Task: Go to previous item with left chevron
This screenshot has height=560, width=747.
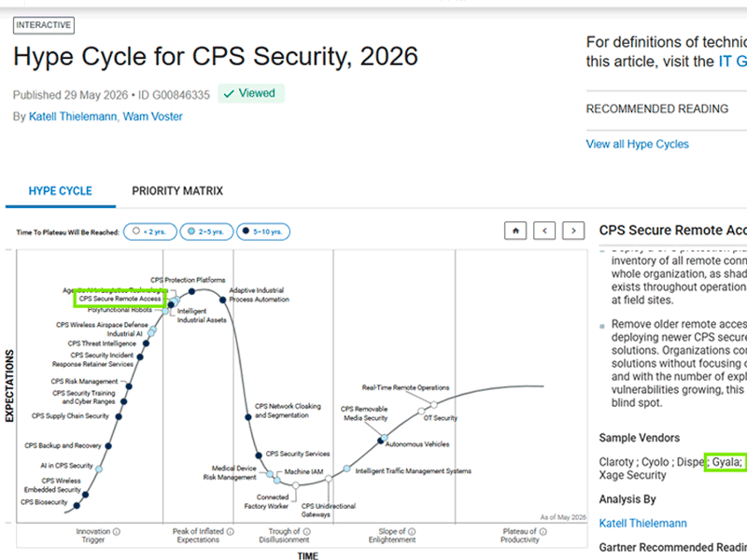Action: [544, 231]
